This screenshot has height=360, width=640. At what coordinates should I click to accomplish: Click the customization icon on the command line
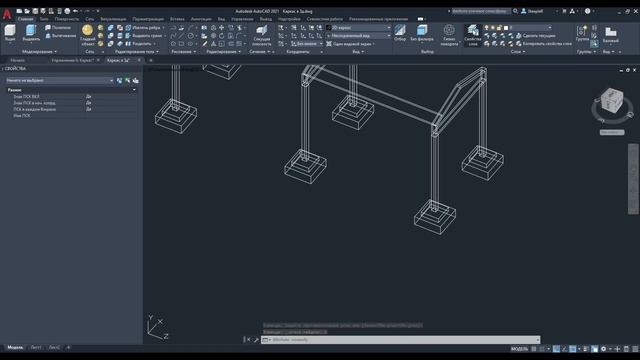click(x=256, y=340)
